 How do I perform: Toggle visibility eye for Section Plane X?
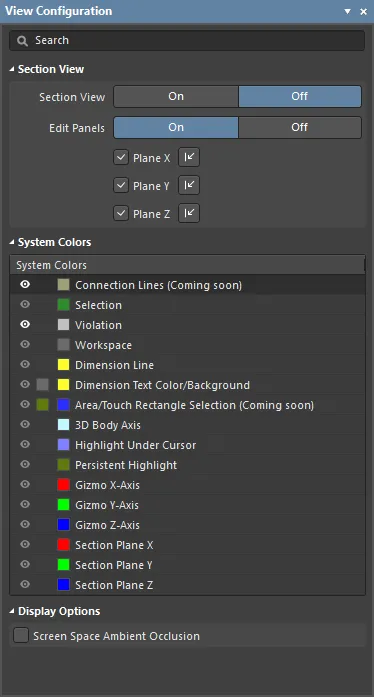pos(25,545)
